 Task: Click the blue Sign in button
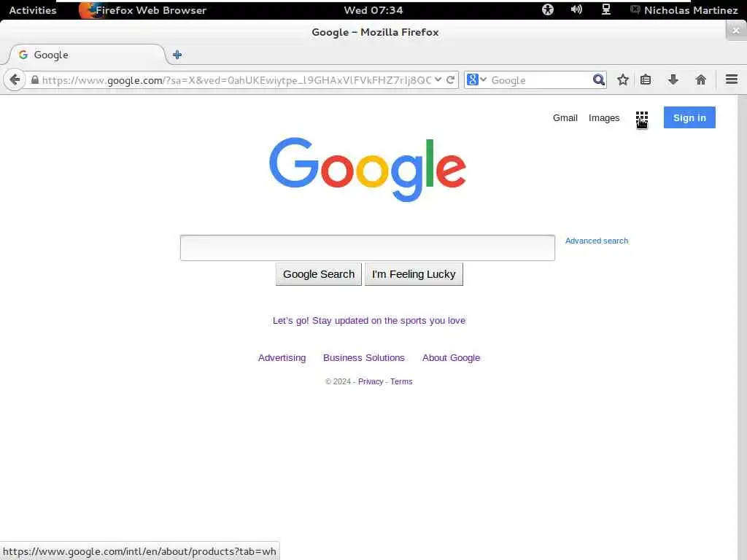coord(689,117)
